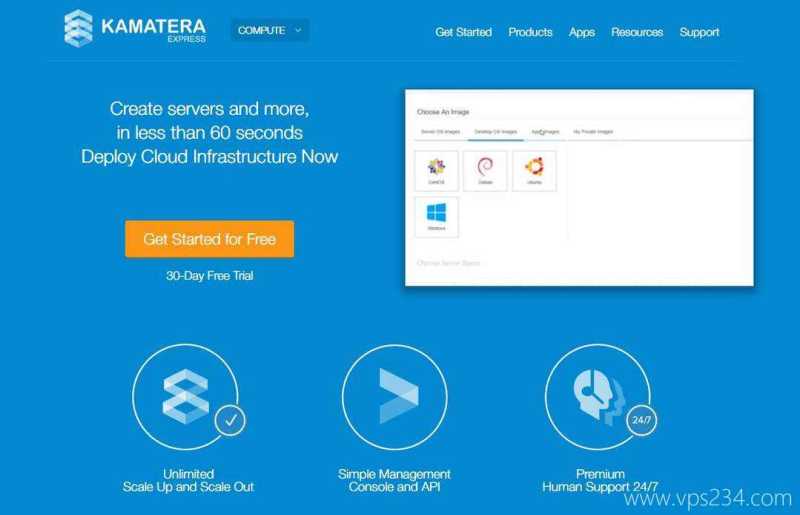Screen dimensions: 800x515
Task: Go to the Support page
Action: pos(699,32)
